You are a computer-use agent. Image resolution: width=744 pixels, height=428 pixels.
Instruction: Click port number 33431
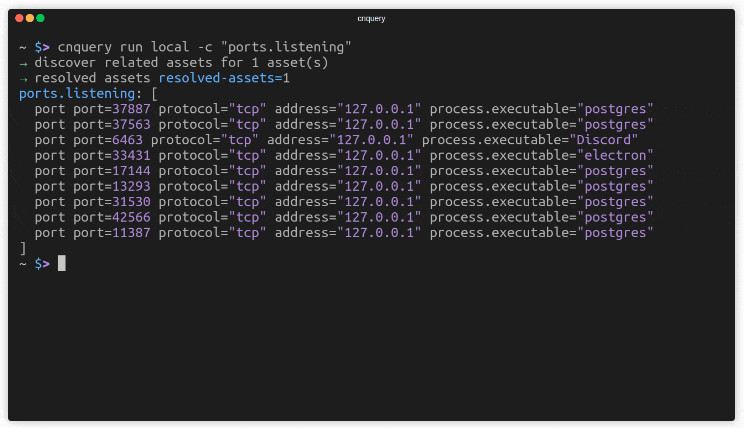click(131, 155)
